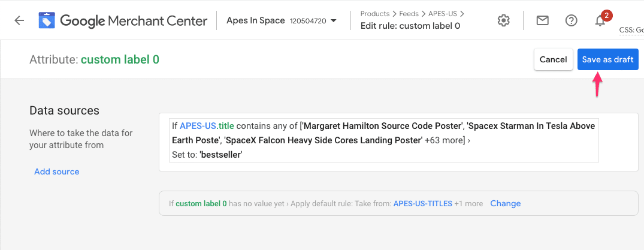Select the 'bestseller' set-to value

(221, 155)
